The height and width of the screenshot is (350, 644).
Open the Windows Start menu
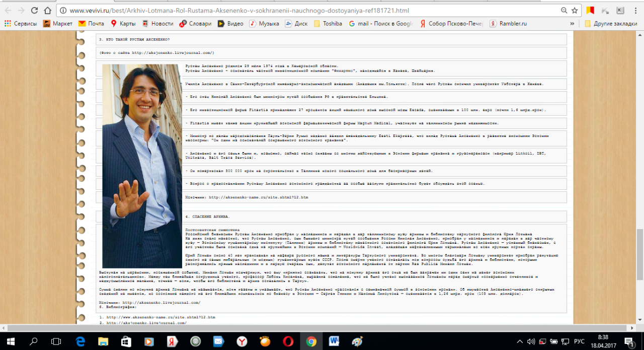(11, 341)
